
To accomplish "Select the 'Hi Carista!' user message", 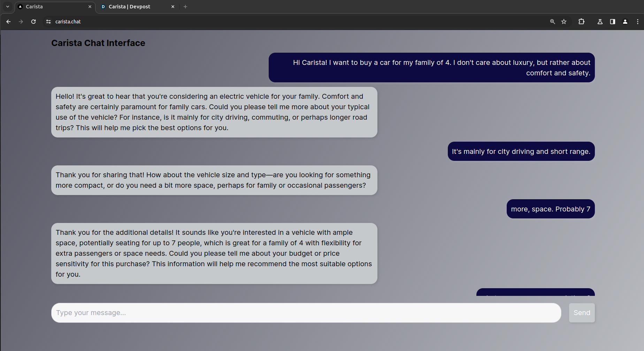I will tap(431, 68).
